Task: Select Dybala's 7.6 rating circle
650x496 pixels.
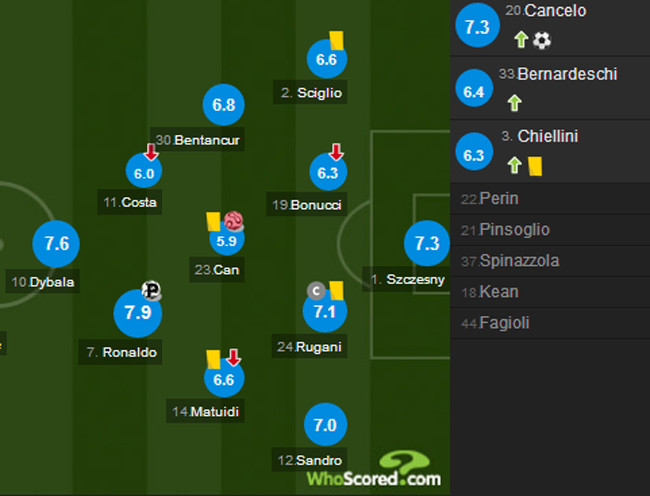Action: click(56, 244)
